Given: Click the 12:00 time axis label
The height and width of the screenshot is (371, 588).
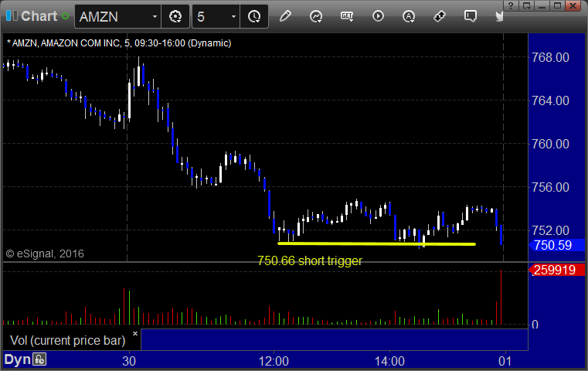Looking at the screenshot, I should coord(274,361).
